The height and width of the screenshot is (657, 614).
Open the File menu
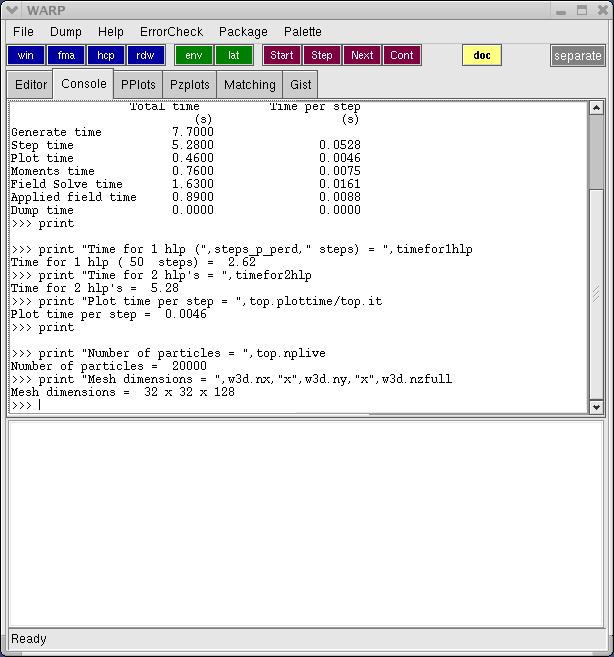[x=23, y=32]
